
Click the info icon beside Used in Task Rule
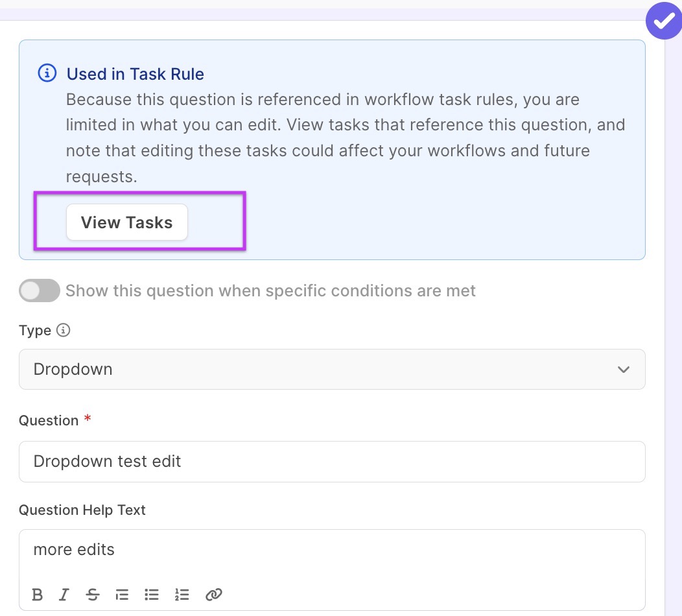pos(47,74)
